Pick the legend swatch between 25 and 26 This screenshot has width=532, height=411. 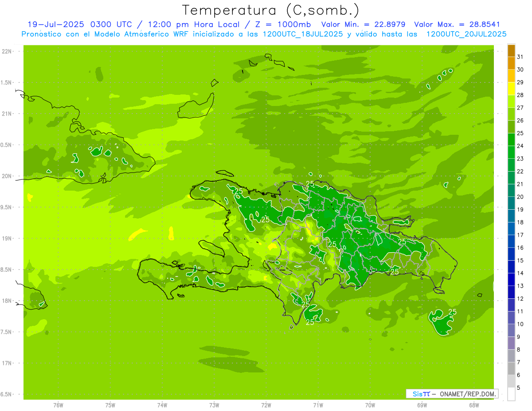click(511, 127)
